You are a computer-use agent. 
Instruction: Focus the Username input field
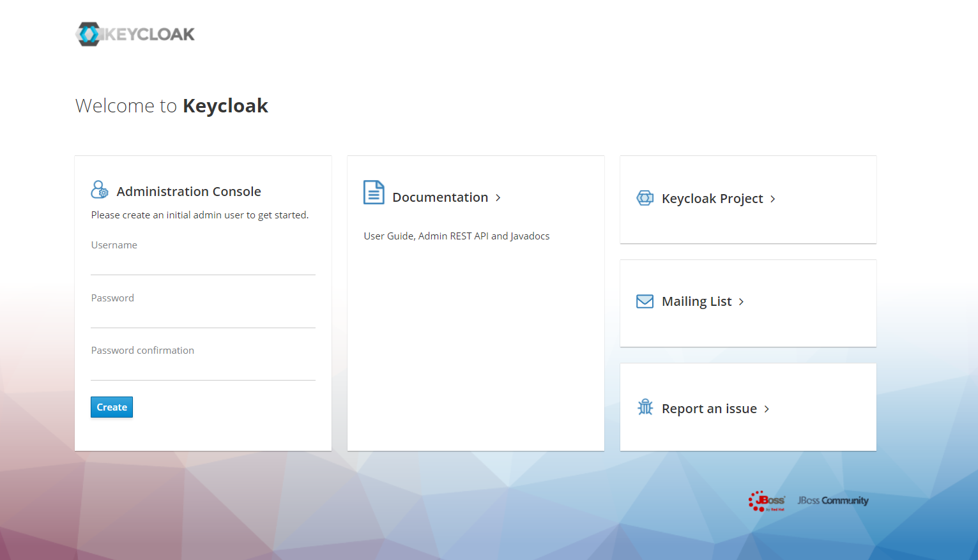pyautogui.click(x=203, y=264)
